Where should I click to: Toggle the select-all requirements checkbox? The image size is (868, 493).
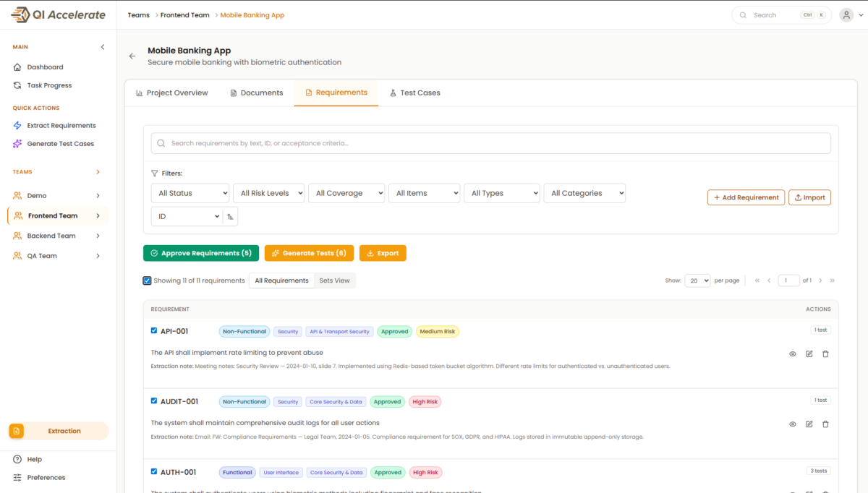pyautogui.click(x=148, y=280)
